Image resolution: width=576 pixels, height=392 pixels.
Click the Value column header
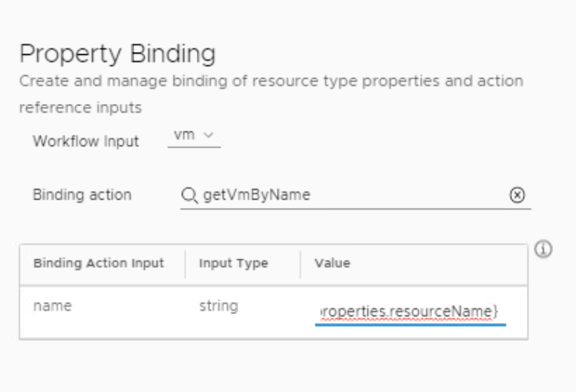pos(332,264)
